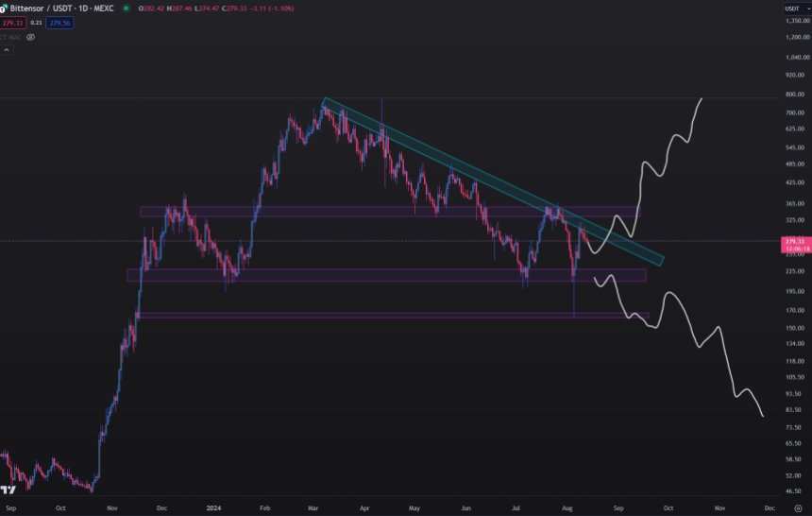Open chart settings gear in bottom-right corner
Viewport: 812px width, 516px height.
[799, 507]
